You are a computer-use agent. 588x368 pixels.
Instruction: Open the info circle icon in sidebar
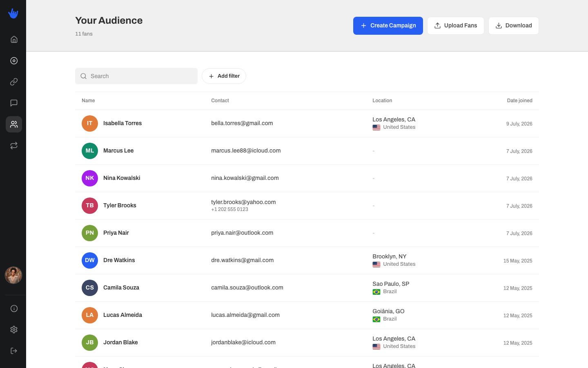point(14,308)
